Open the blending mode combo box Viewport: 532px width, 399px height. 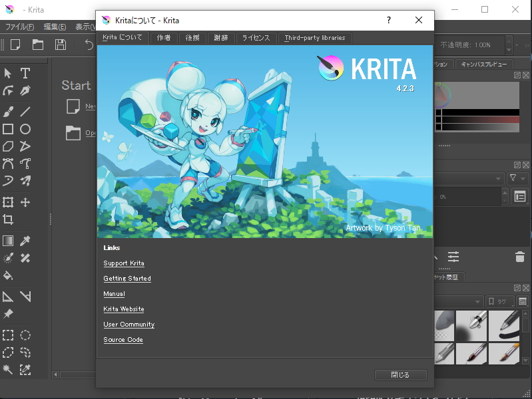click(469, 179)
